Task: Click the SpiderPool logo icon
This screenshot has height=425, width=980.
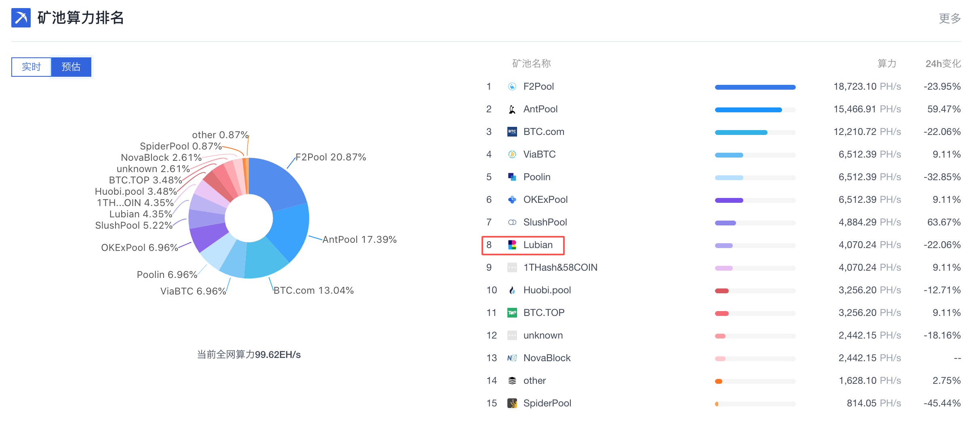Action: [512, 403]
